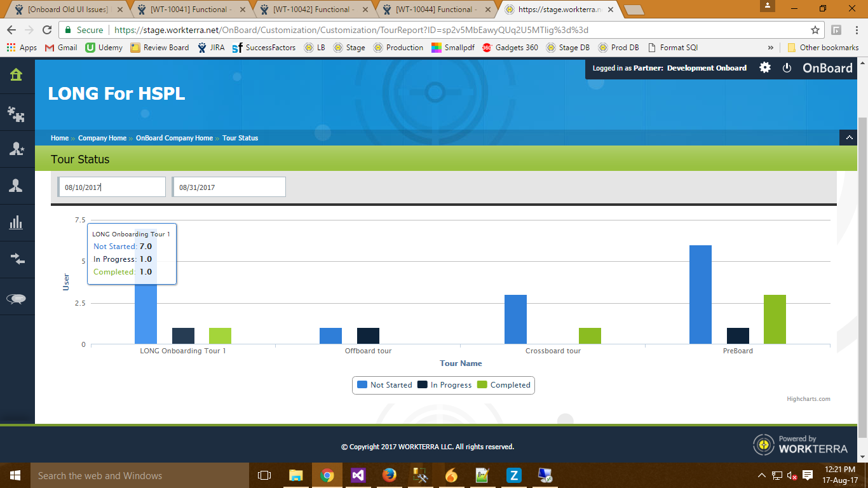Open the Highcharts.com credit link
Image resolution: width=868 pixels, height=488 pixels.
click(x=808, y=399)
